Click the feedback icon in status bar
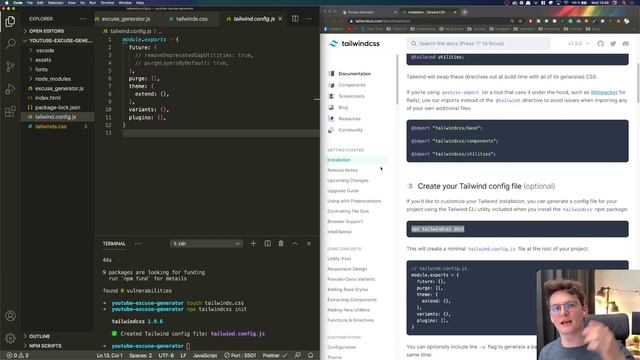The image size is (640, 360). click(298, 356)
